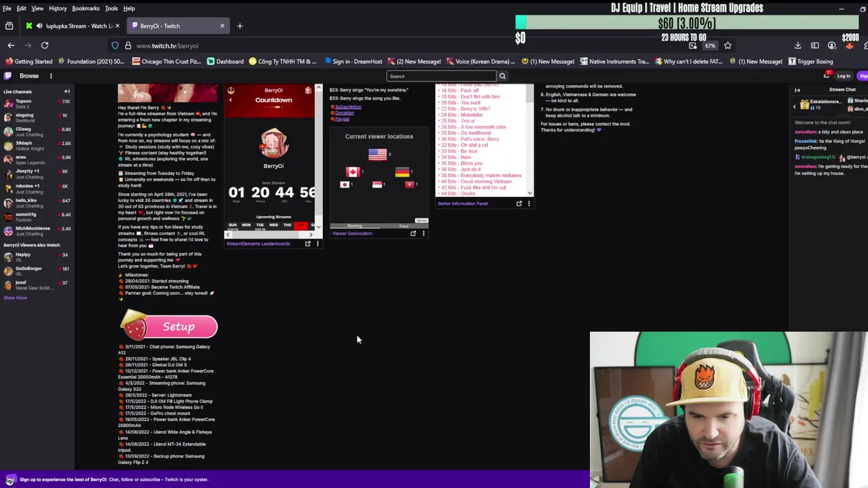Open the Sign in - DreamHost bookmark
This screenshot has height=488, width=868.
pyautogui.click(x=353, y=61)
